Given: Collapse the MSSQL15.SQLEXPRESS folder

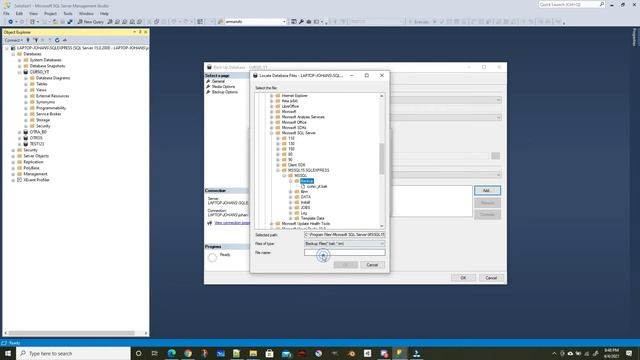Looking at the screenshot, I should [x=278, y=170].
